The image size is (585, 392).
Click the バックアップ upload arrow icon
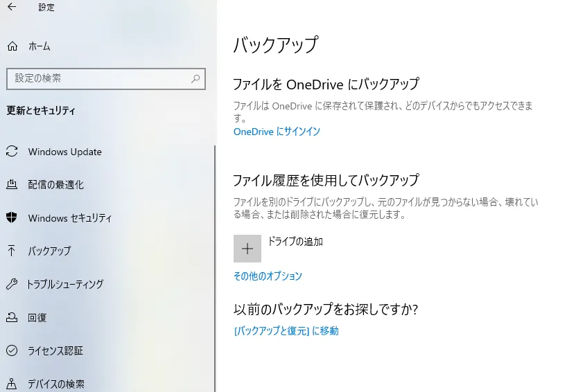[12, 251]
